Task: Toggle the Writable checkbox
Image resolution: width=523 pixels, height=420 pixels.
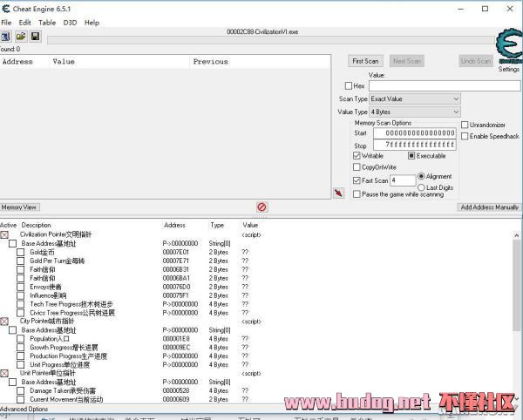Action: point(357,156)
